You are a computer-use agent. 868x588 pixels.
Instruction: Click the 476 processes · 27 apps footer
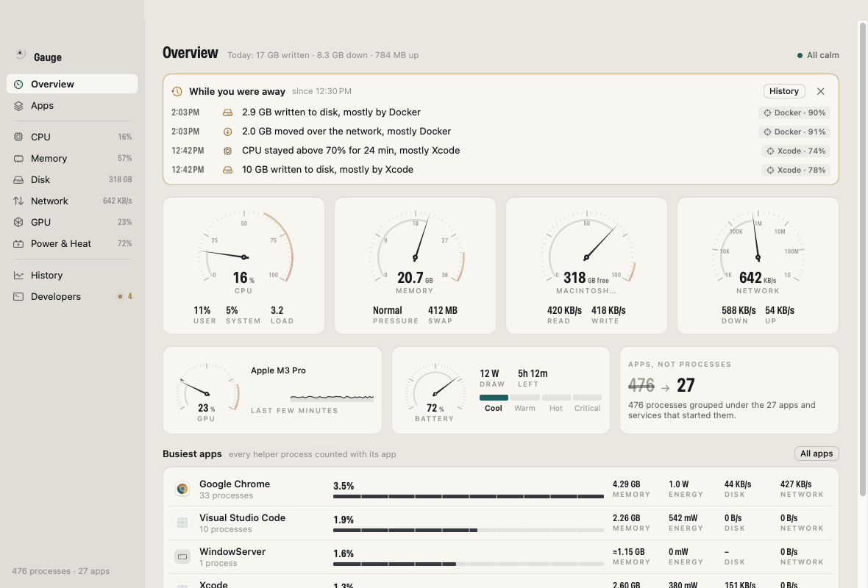[61, 571]
